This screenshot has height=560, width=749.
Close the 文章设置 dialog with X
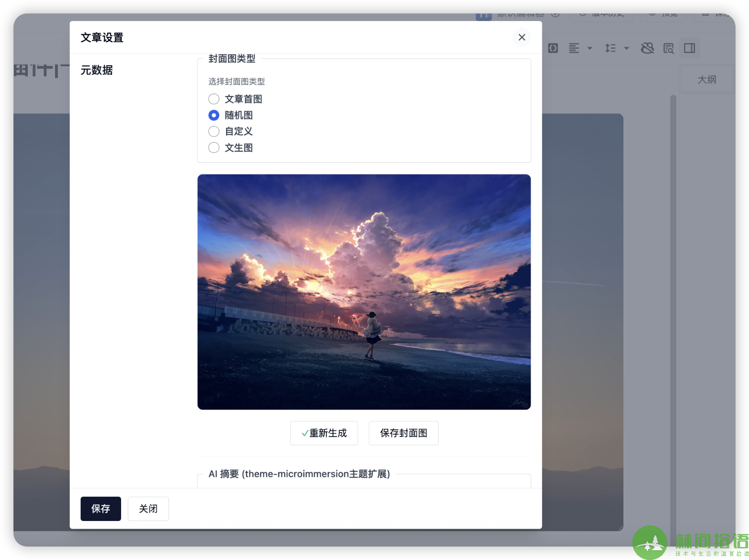click(x=522, y=37)
